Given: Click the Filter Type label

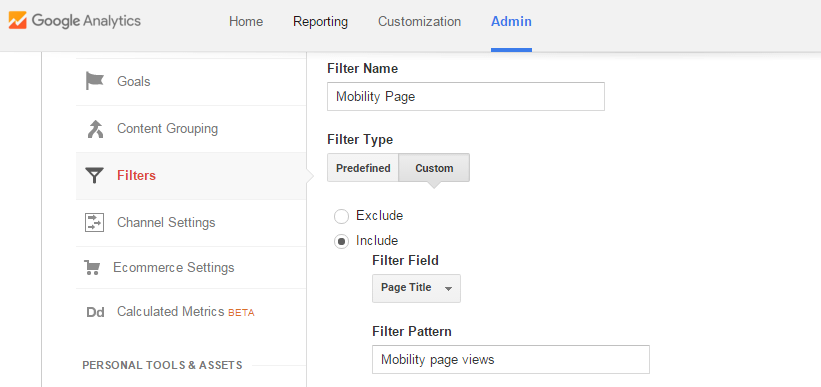Looking at the screenshot, I should coord(360,140).
